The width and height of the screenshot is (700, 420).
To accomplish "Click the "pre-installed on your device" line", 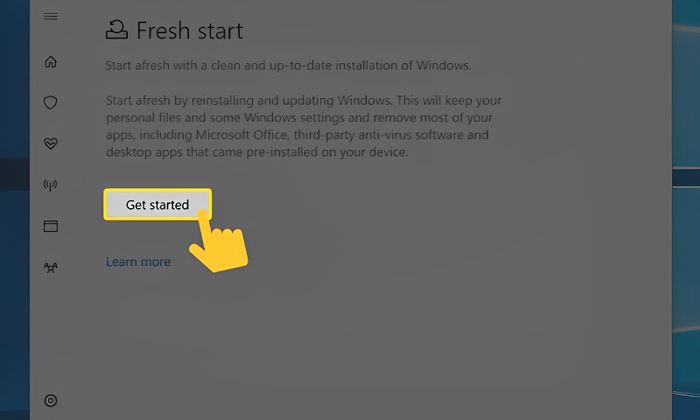I will click(x=320, y=152).
